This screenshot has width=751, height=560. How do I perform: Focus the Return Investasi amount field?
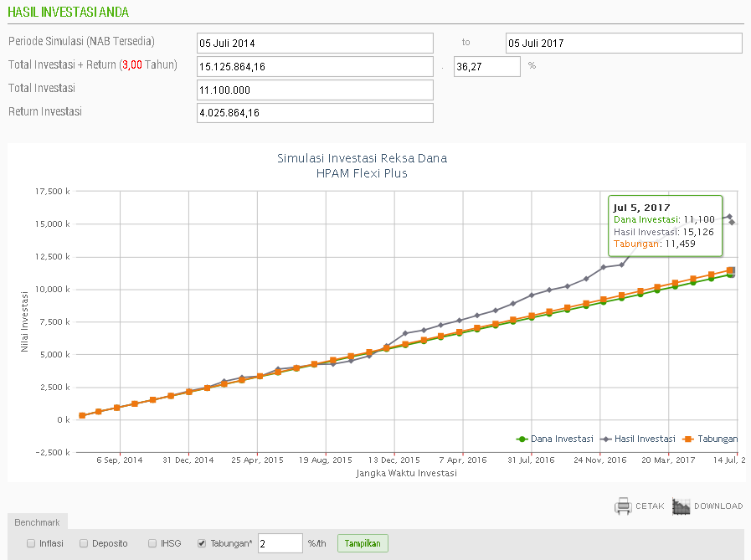click(315, 113)
